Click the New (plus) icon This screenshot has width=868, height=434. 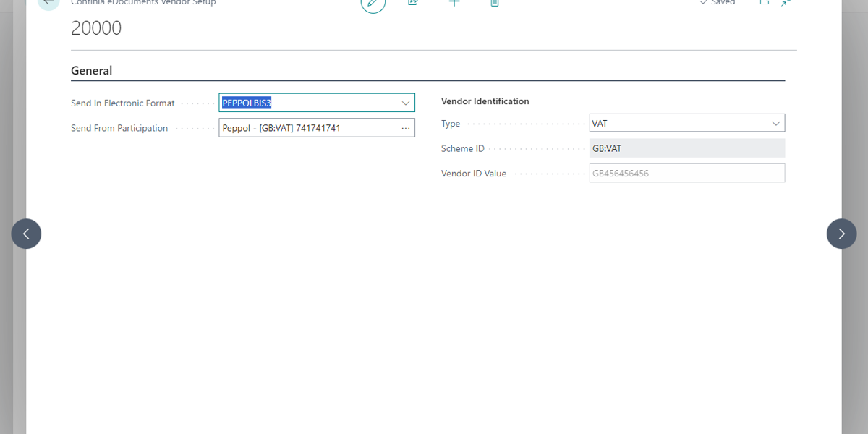tap(454, 3)
